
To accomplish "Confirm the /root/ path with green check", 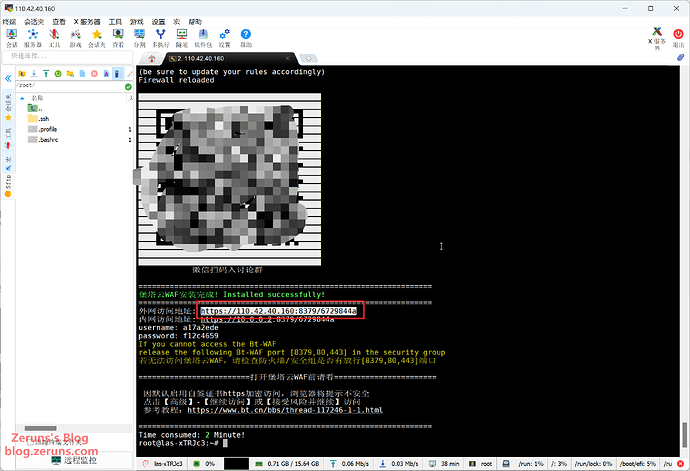I will coord(128,87).
